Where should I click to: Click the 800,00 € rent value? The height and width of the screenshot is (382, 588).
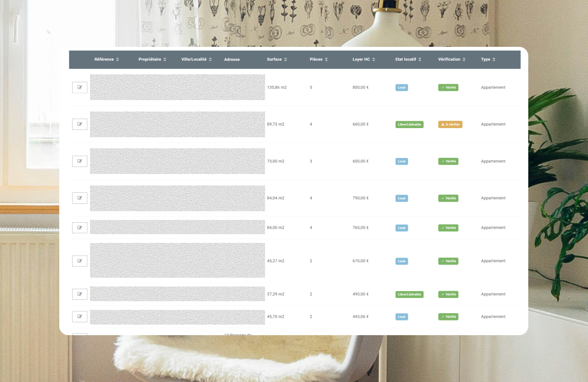point(361,87)
